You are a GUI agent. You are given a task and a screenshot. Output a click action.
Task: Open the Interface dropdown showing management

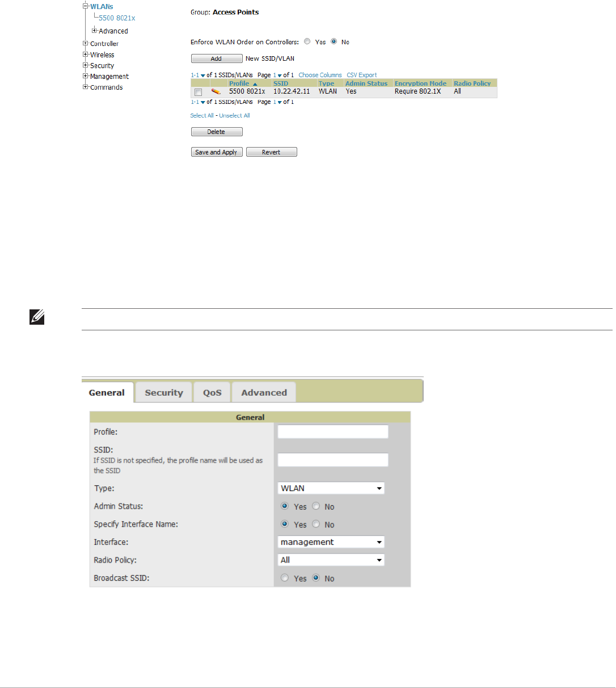click(331, 542)
